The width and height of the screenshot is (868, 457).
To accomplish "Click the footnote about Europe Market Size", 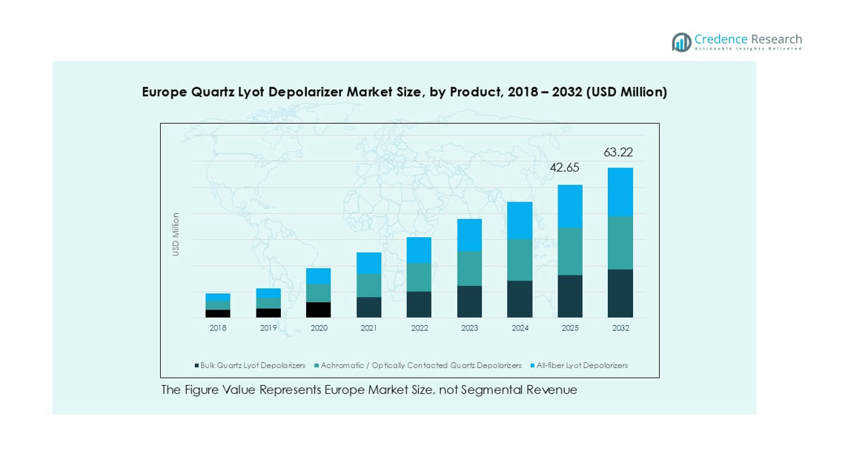I will point(369,390).
